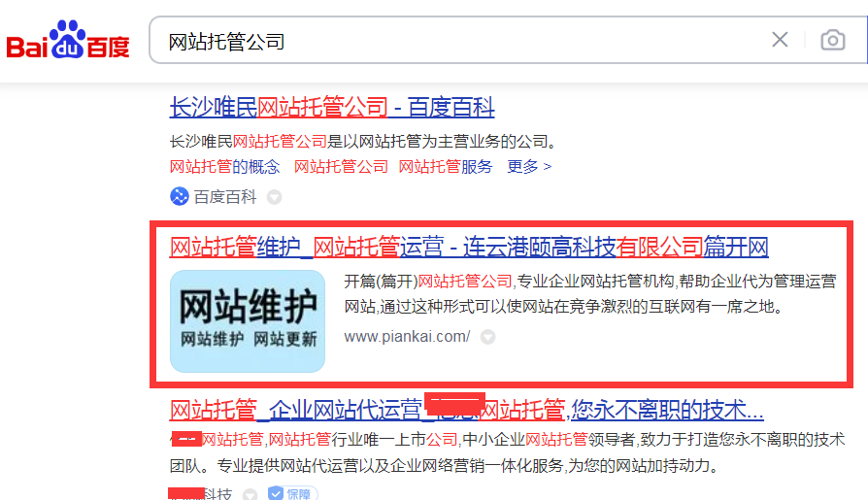The height and width of the screenshot is (500, 868).
Task: Click the 百度百科 source icon
Action: [x=180, y=196]
